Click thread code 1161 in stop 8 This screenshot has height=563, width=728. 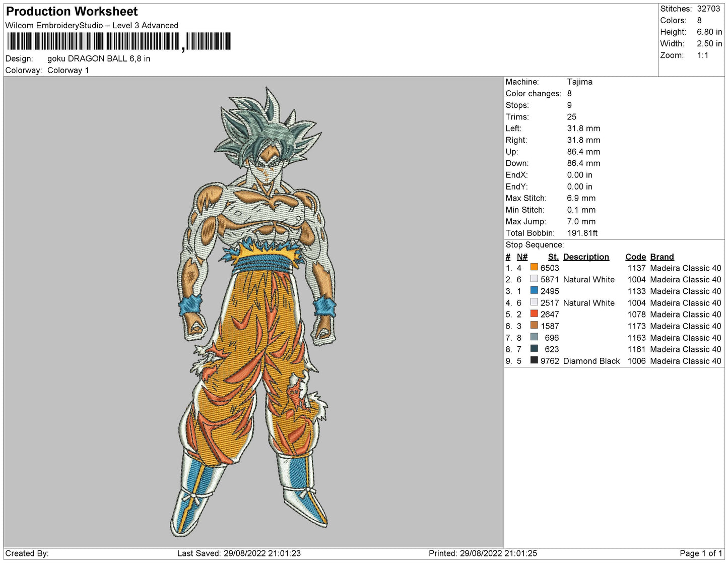[x=636, y=349]
